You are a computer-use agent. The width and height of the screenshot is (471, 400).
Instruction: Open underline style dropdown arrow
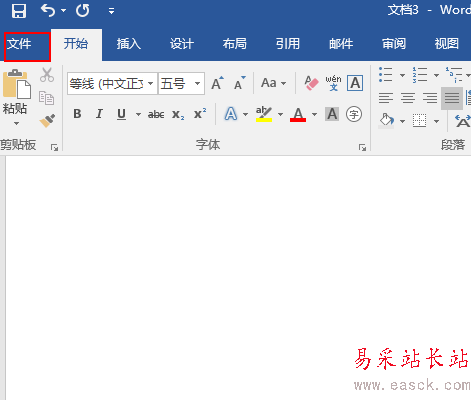click(x=138, y=114)
